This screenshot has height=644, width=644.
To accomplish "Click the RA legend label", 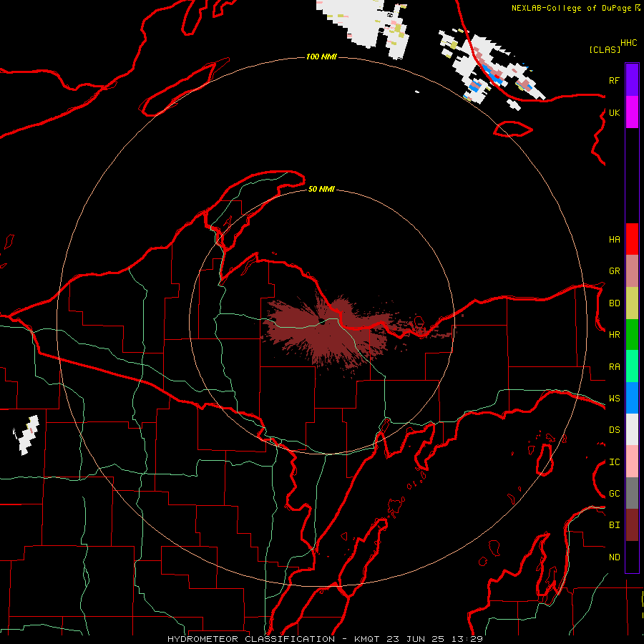I will click(614, 367).
